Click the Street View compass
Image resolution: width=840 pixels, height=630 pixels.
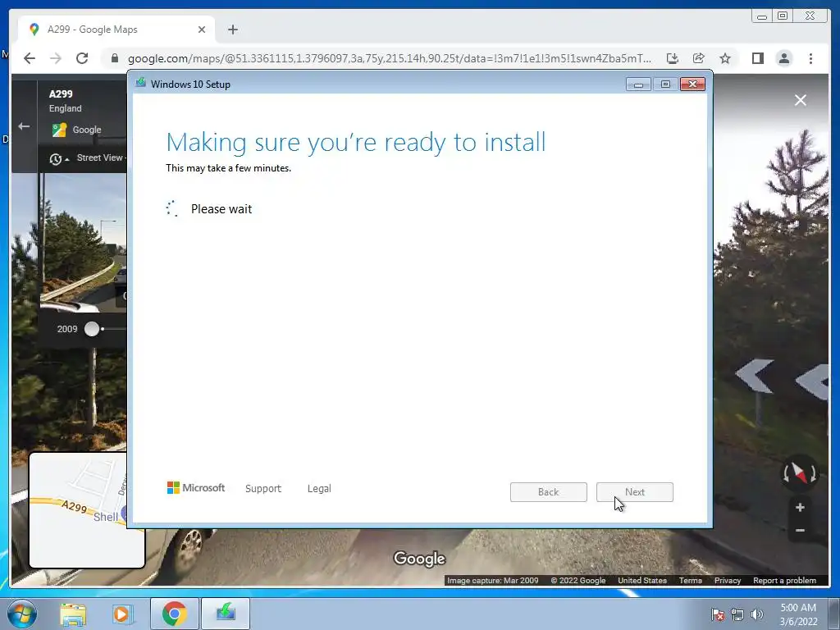click(799, 473)
